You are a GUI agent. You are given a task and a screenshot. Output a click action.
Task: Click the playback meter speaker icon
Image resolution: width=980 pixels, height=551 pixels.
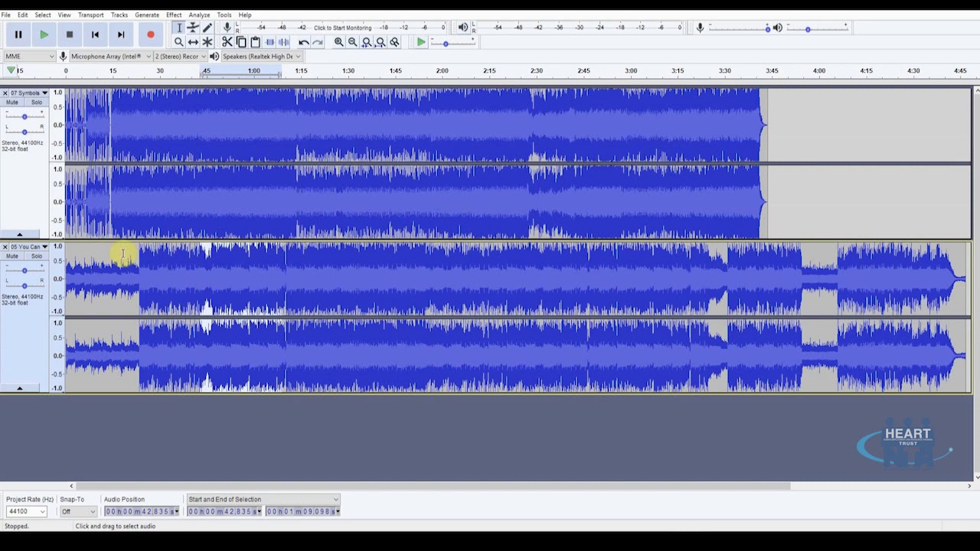(x=463, y=28)
